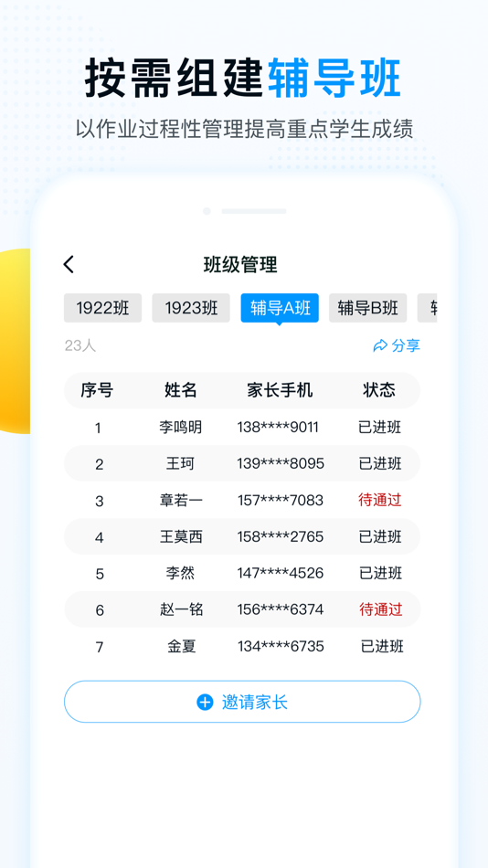
Task: Click phone number 158****2765
Action: tap(281, 537)
